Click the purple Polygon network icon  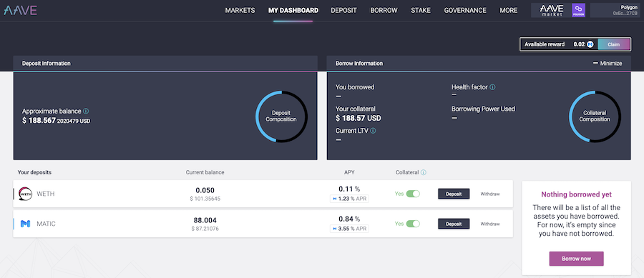578,10
